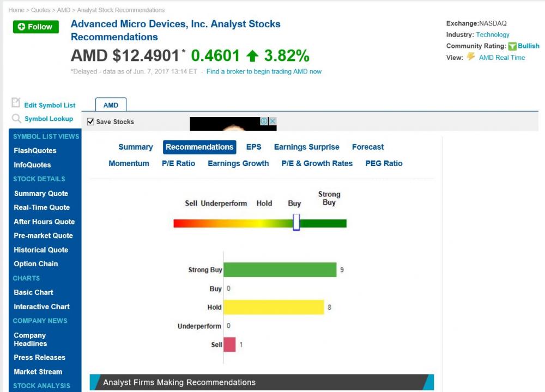The height and width of the screenshot is (392, 545).
Task: Click the ad info icon
Action: [264, 121]
